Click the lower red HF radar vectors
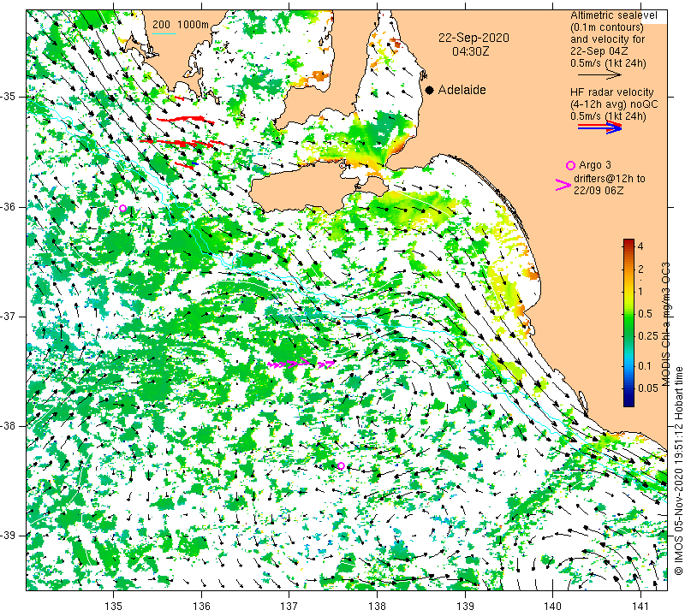 tap(182, 143)
